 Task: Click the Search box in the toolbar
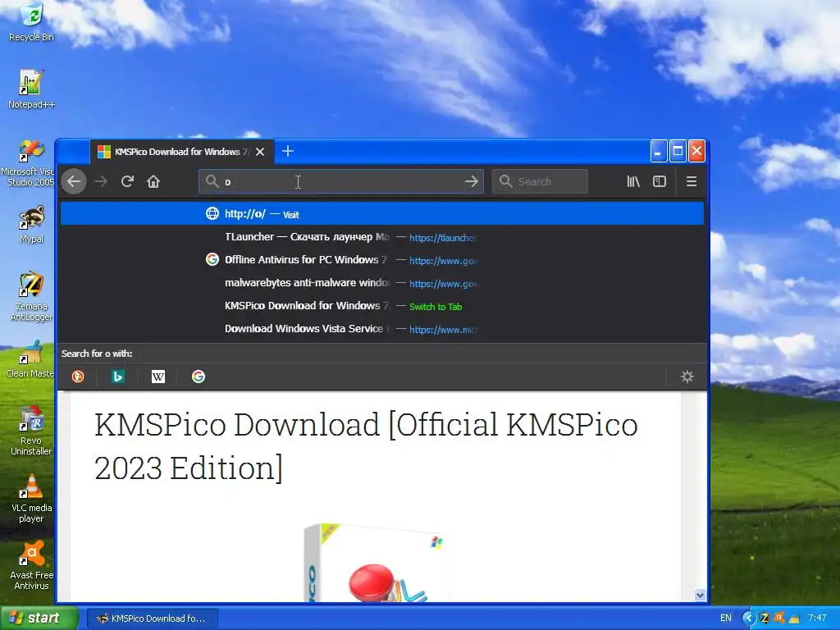pyautogui.click(x=540, y=181)
